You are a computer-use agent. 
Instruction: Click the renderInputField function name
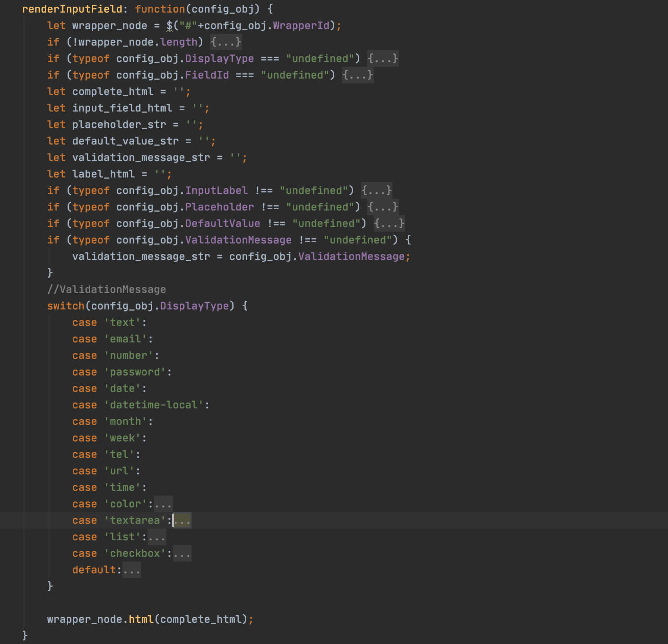[x=72, y=9]
